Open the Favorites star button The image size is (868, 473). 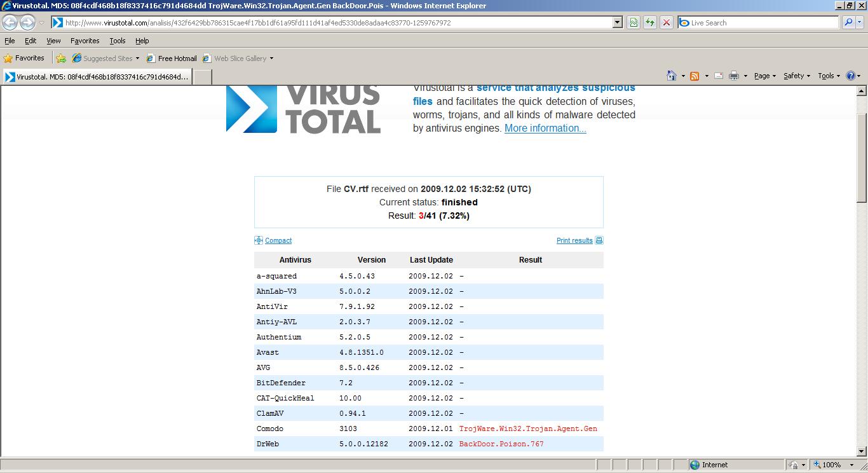24,58
